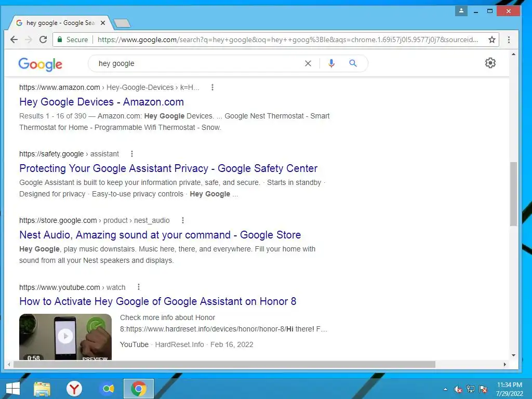Launch Yandex Browser from the taskbar

point(74,389)
